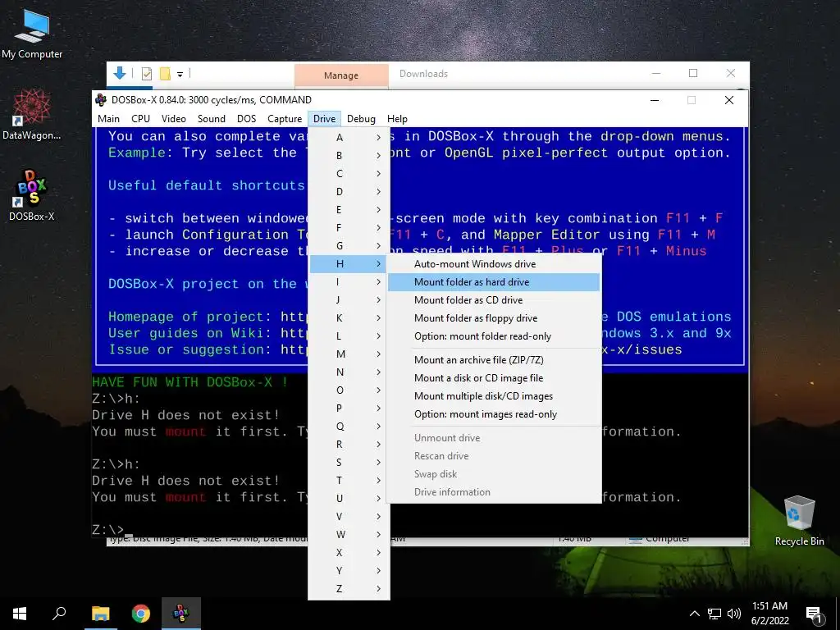Expand drive W submenu
840x630 pixels.
(349, 535)
